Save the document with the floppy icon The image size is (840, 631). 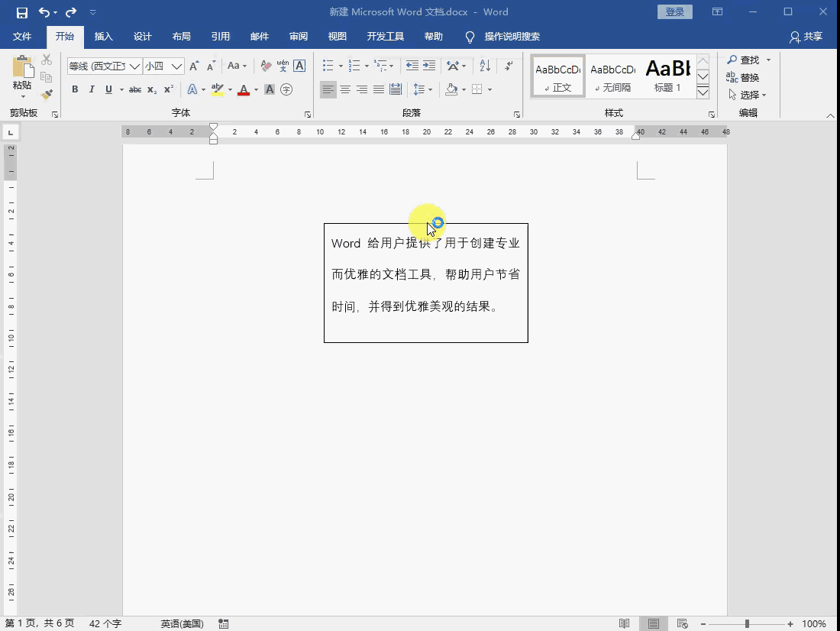point(22,11)
